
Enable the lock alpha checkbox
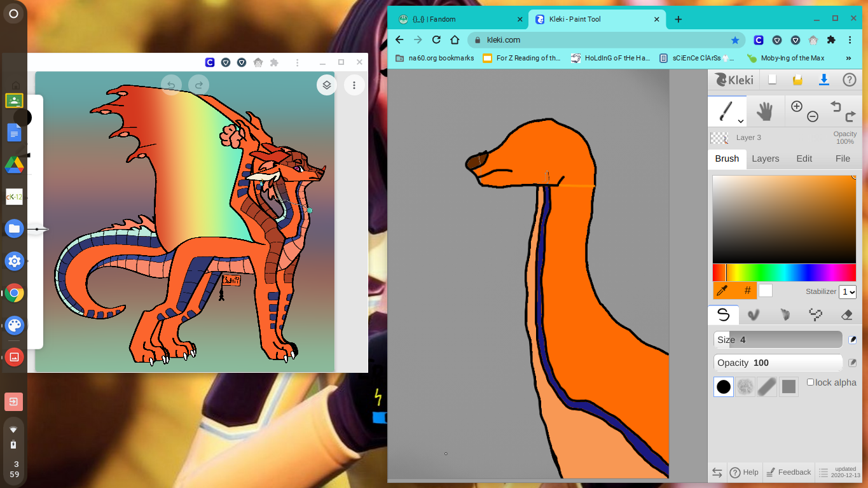(x=811, y=382)
